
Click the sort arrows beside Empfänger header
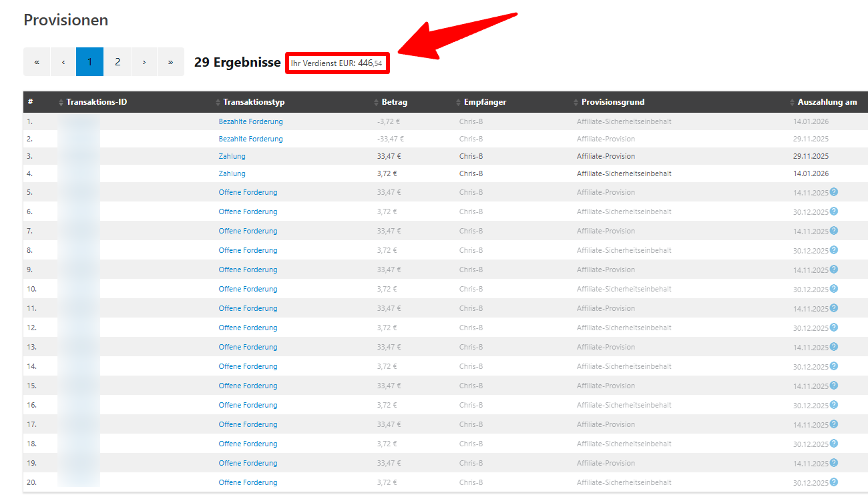coord(459,103)
